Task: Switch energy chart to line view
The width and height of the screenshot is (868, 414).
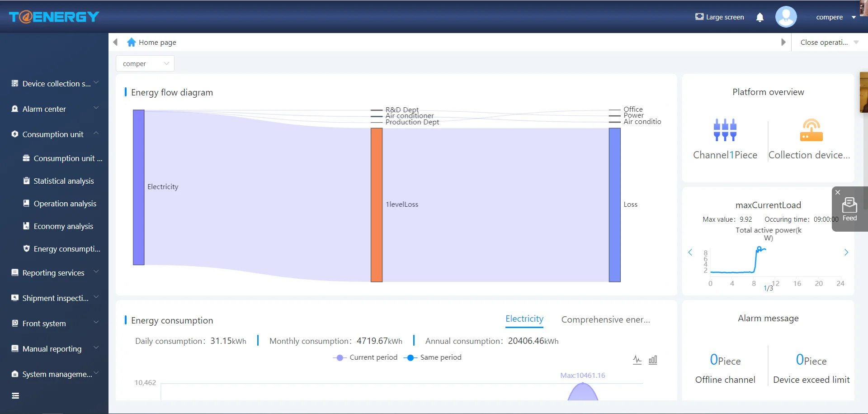Action: (x=637, y=360)
